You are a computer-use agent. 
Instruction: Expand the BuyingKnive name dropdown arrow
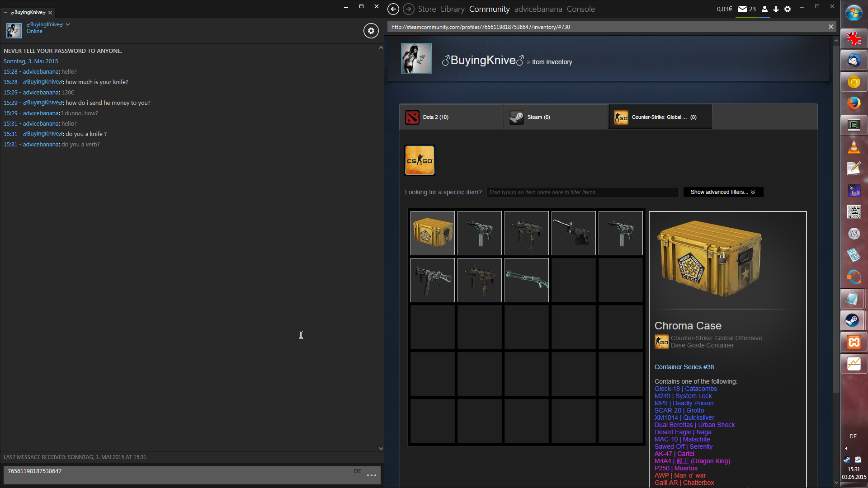[x=68, y=24]
